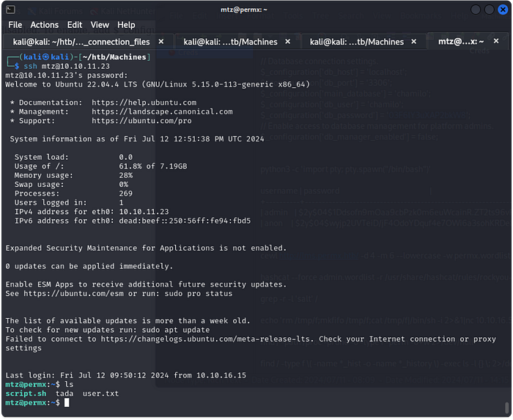Open the Edit menu
This screenshot has width=513, height=420.
75,25
